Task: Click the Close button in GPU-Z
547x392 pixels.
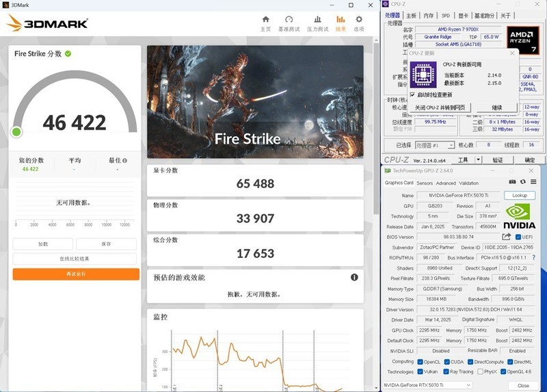Action: [523, 386]
